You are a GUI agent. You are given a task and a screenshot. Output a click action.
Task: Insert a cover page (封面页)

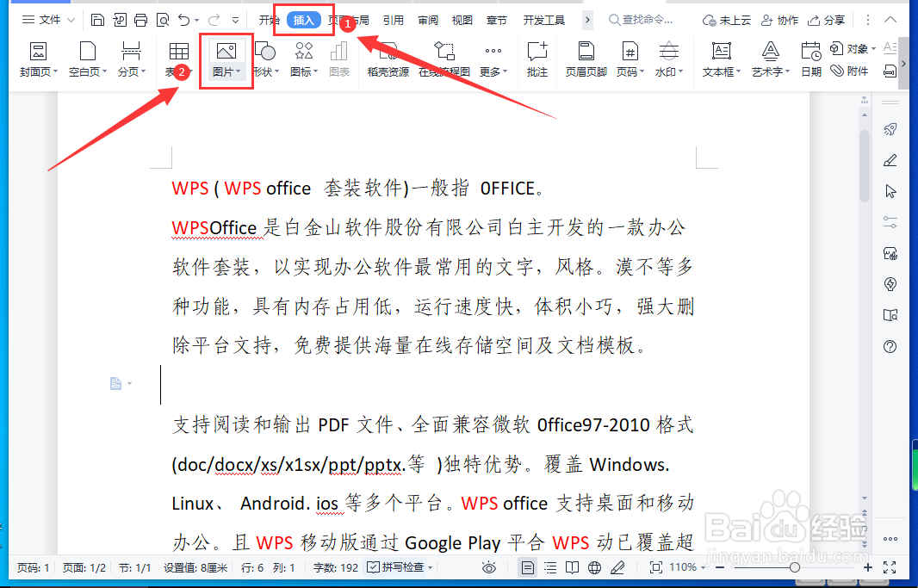[39, 59]
